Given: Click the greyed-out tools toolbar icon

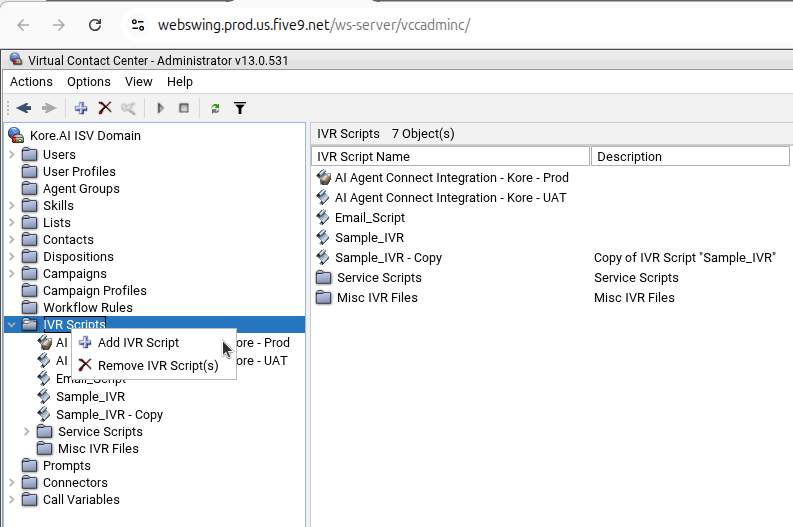Looking at the screenshot, I should pyautogui.click(x=128, y=108).
